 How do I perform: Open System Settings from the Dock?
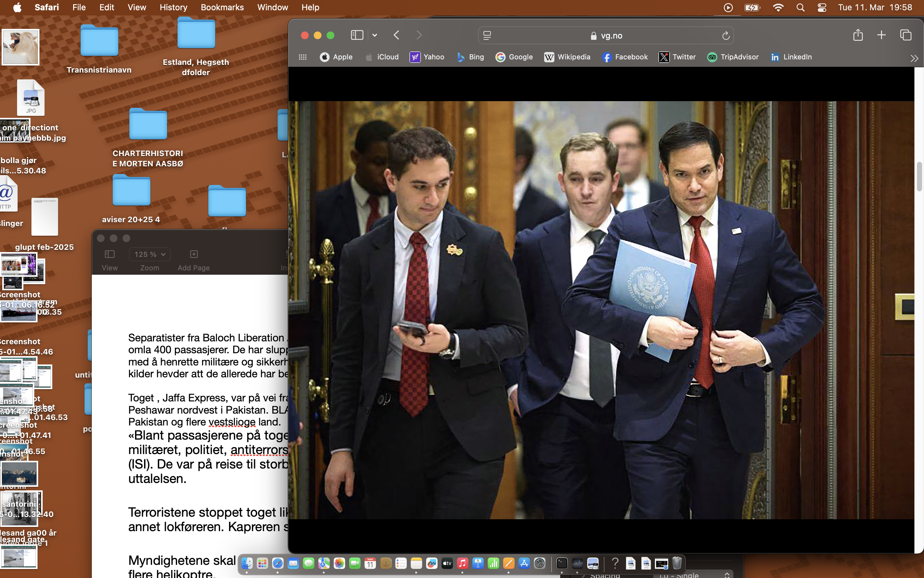click(x=540, y=563)
